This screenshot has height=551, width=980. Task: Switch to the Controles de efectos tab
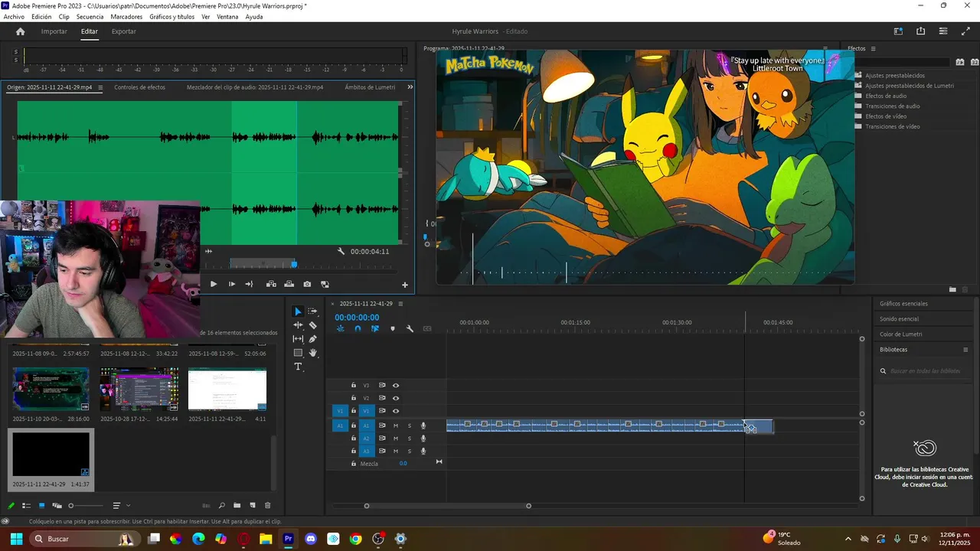[139, 87]
